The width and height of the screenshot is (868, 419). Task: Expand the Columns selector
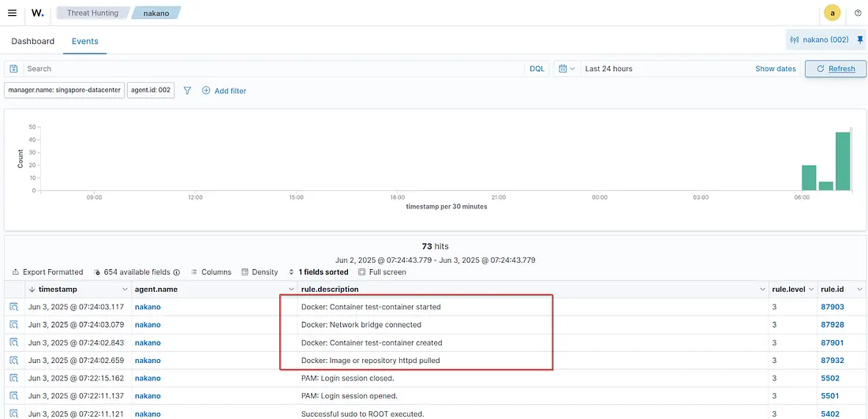pos(211,271)
